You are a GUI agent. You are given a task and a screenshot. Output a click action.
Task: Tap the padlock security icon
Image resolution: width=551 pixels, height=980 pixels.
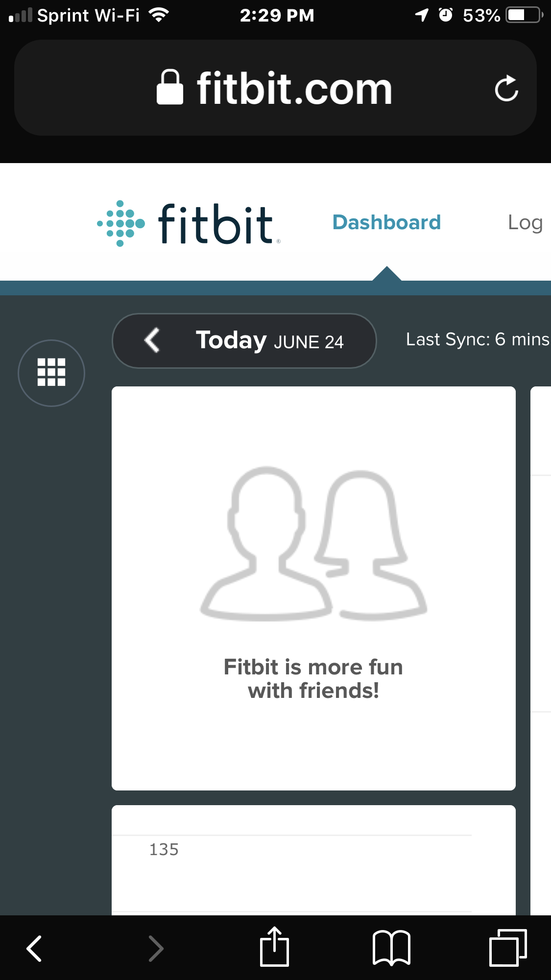pos(169,88)
